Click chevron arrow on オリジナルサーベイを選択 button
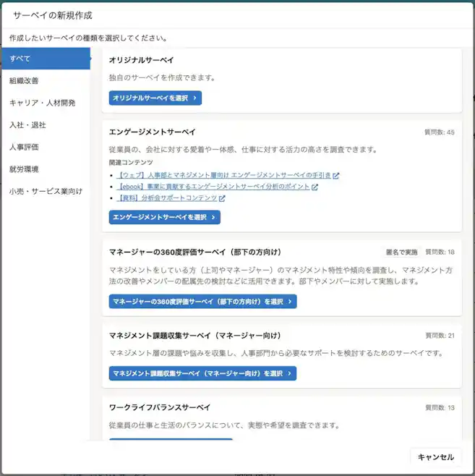This screenshot has height=476, width=475. pos(195,98)
